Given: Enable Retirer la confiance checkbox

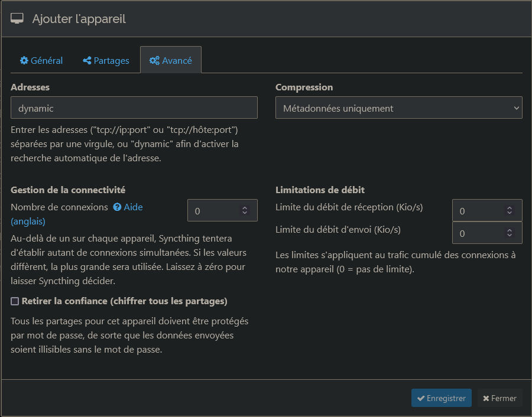Looking at the screenshot, I should [15, 301].
